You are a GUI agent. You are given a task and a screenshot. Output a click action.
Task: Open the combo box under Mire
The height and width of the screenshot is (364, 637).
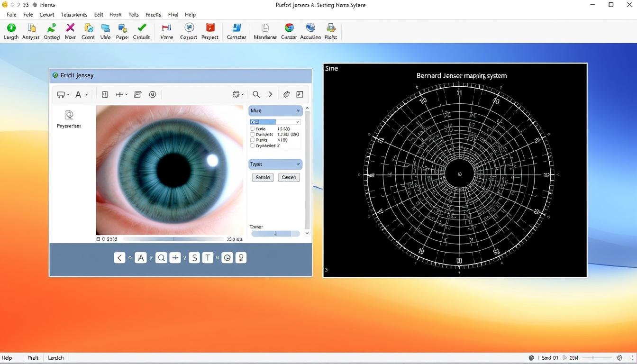[298, 122]
